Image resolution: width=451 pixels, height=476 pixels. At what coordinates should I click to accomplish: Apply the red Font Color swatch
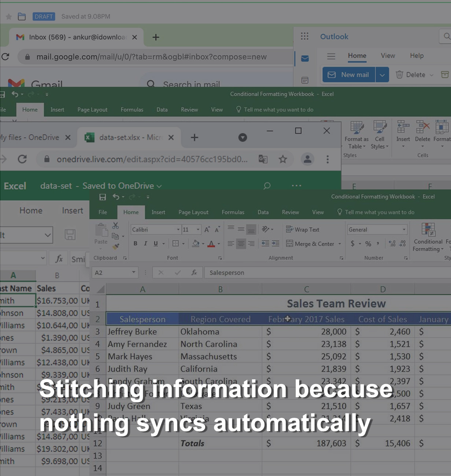click(x=211, y=244)
